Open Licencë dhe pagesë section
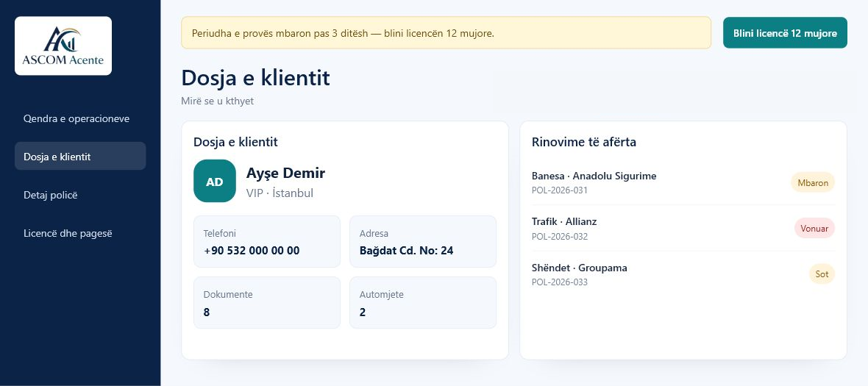This screenshot has height=386, width=868. 80,233
